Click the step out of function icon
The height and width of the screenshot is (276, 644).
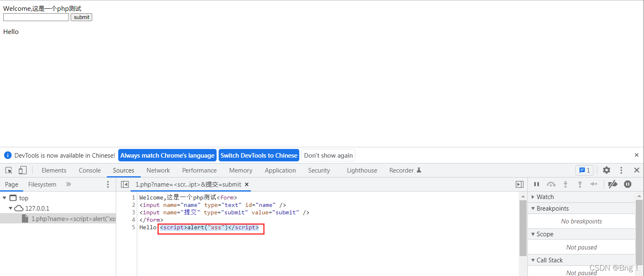(x=580, y=184)
